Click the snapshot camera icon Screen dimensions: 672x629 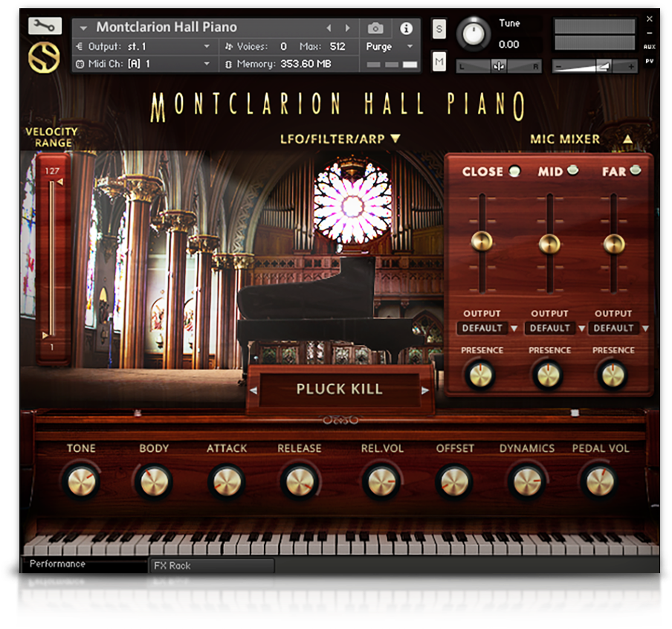pyautogui.click(x=375, y=27)
